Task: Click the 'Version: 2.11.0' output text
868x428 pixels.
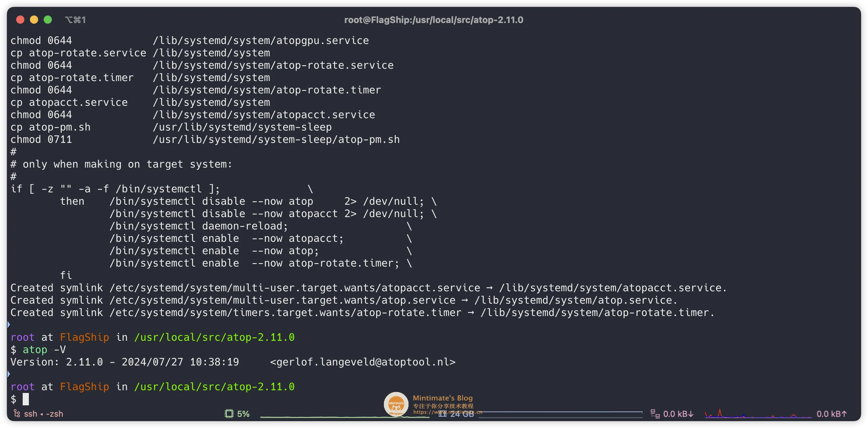Action: click(57, 362)
